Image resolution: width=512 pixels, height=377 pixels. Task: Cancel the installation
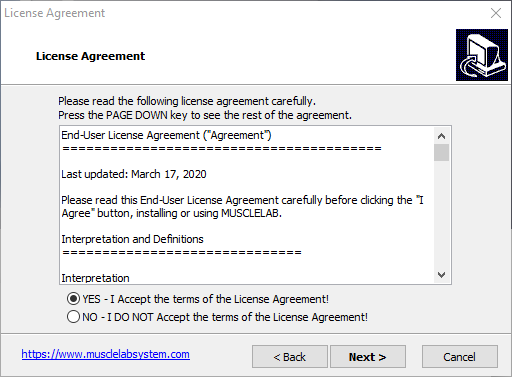tap(460, 357)
